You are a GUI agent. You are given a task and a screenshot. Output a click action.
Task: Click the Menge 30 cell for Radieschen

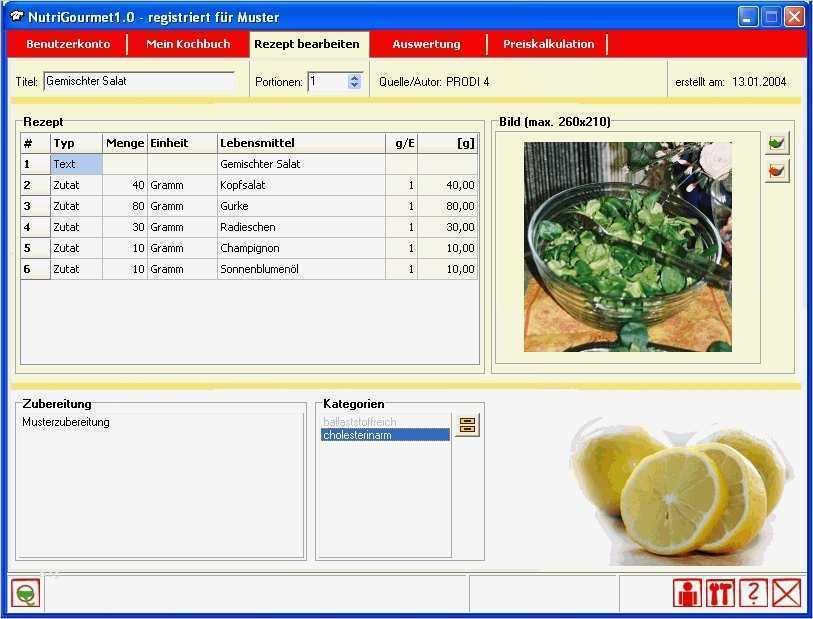coord(125,227)
